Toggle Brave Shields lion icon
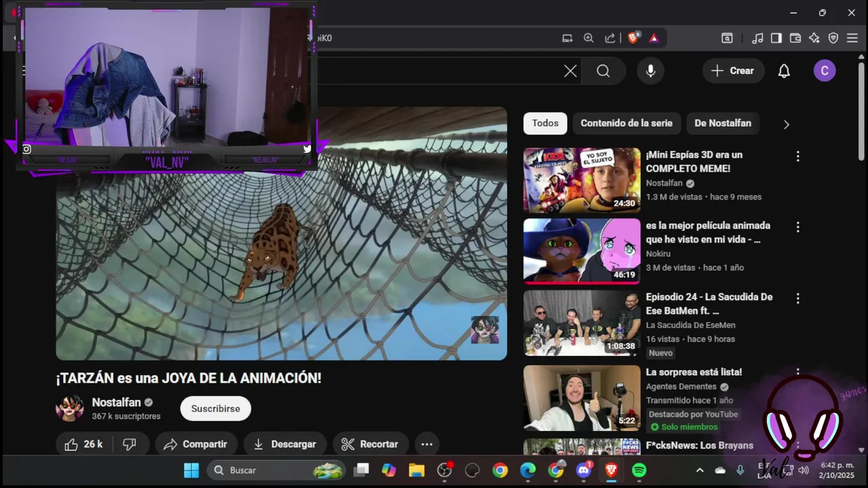 [x=633, y=38]
